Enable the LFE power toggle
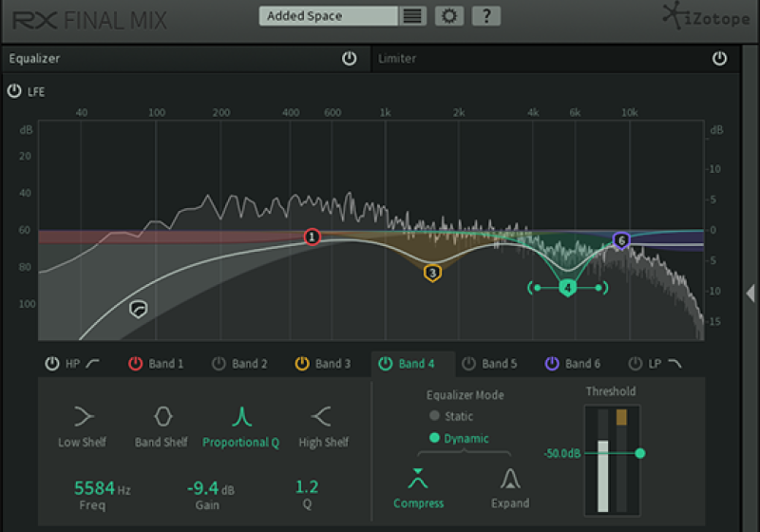 point(14,92)
